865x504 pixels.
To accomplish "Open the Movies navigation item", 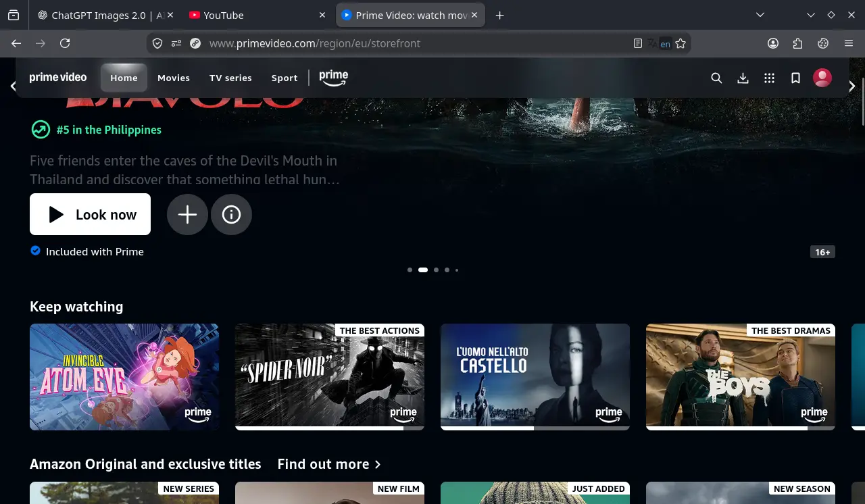I will [174, 78].
